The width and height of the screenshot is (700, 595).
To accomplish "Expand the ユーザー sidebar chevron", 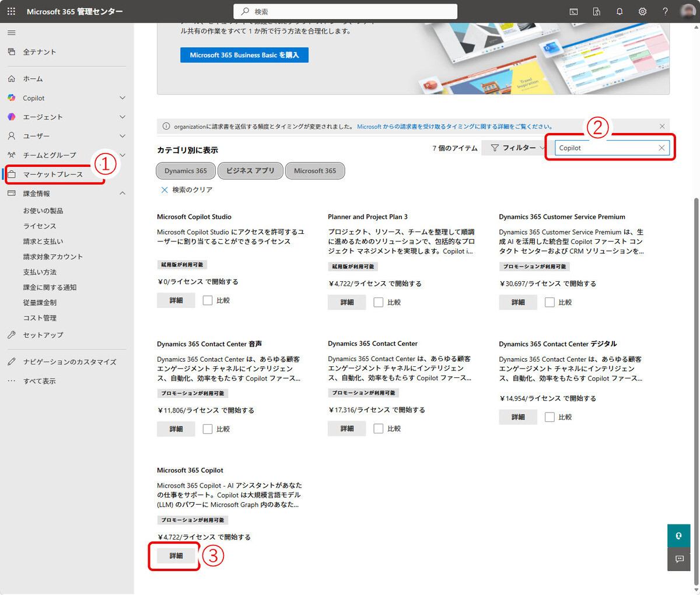I will point(123,136).
